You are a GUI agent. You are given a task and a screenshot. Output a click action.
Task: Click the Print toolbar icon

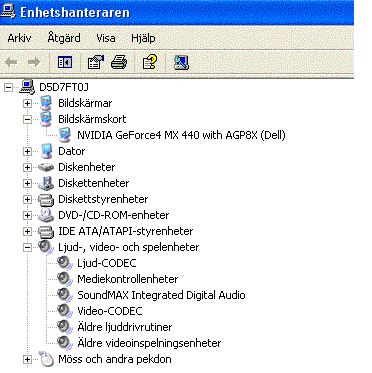pos(119,62)
